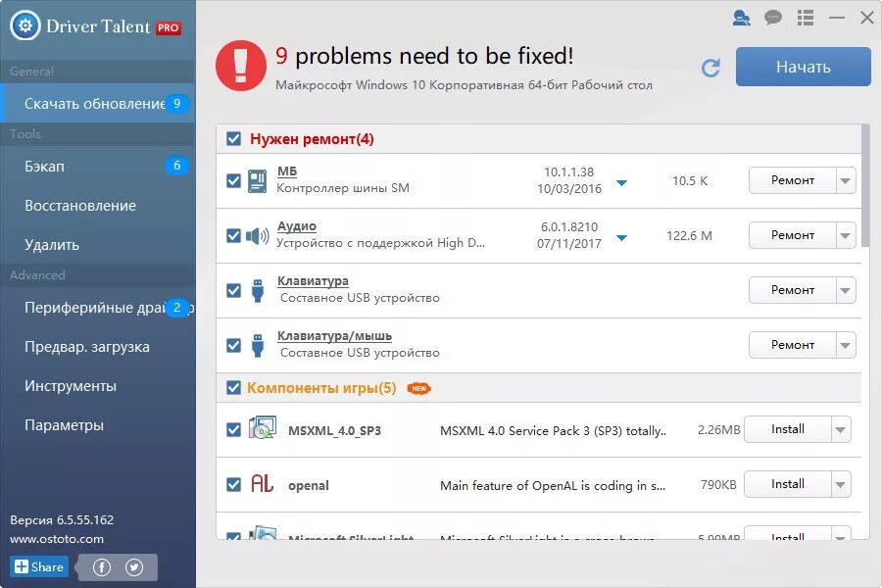
Task: Click Ремонт button for Клавиатура
Action: coord(793,291)
